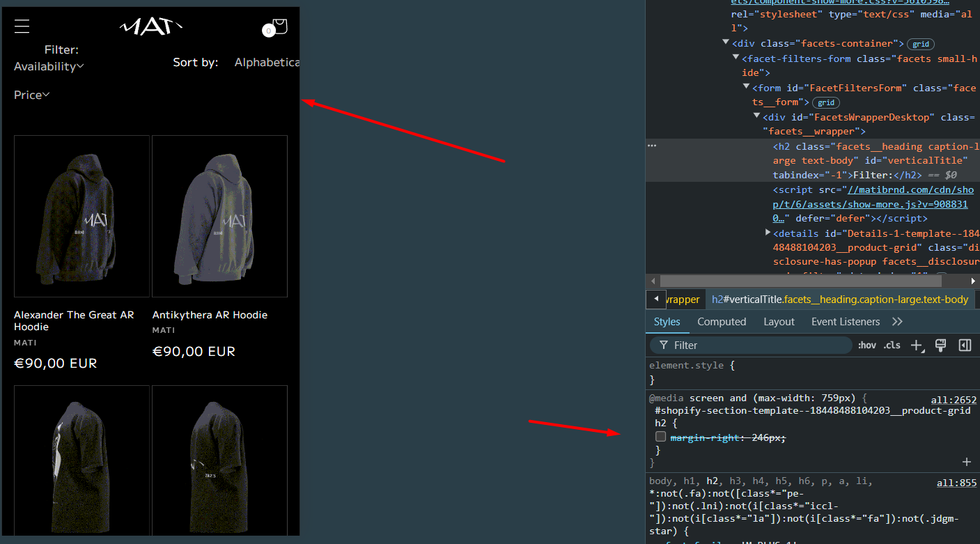Select the wrapper breadcrumb item

tap(683, 300)
